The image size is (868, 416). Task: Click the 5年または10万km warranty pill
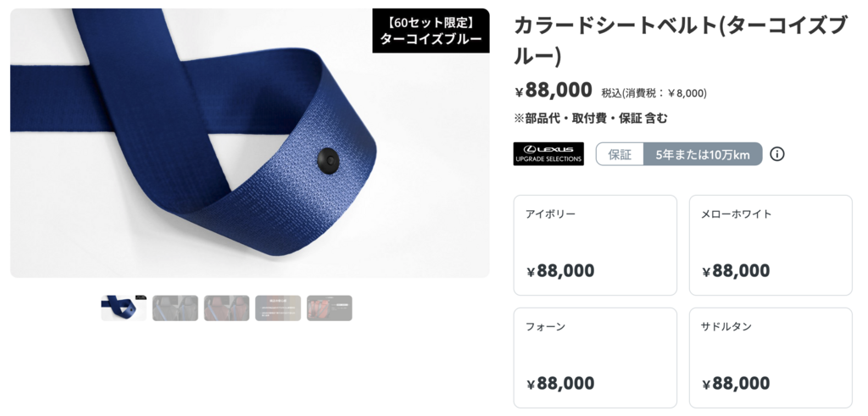[x=703, y=154]
